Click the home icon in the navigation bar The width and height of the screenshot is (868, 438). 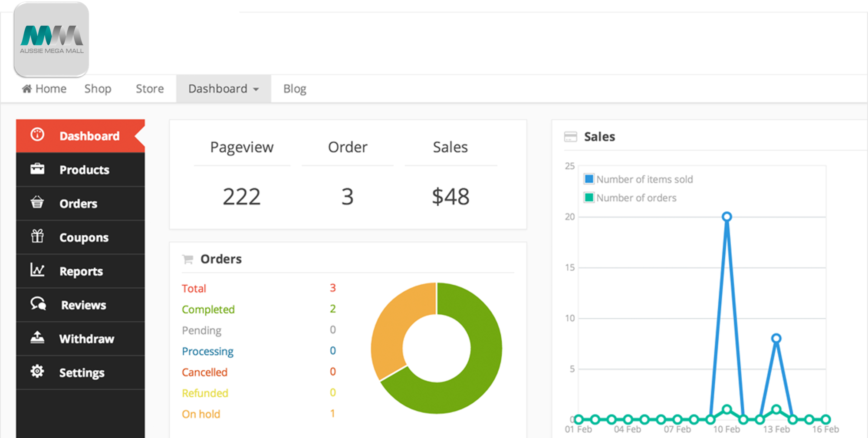(x=27, y=88)
